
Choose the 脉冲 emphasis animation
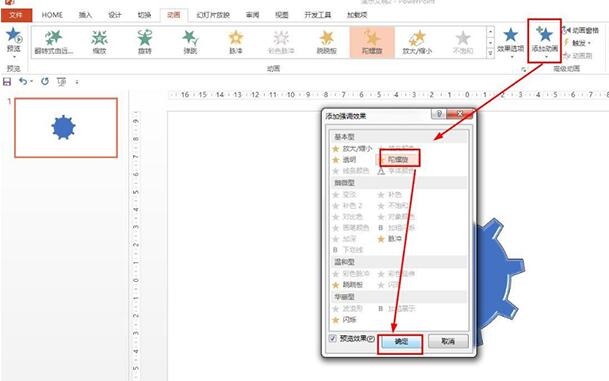point(236,42)
